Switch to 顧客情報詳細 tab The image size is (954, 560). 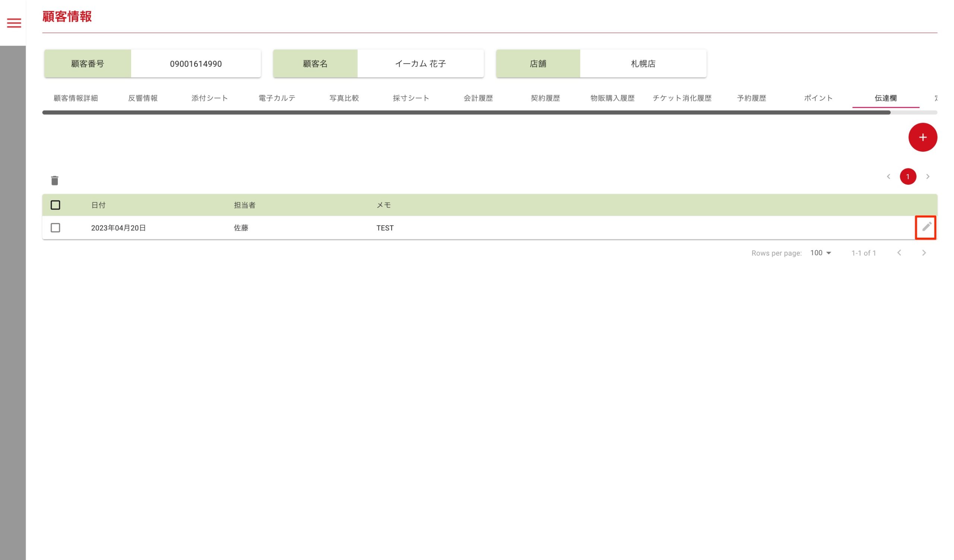pos(76,98)
